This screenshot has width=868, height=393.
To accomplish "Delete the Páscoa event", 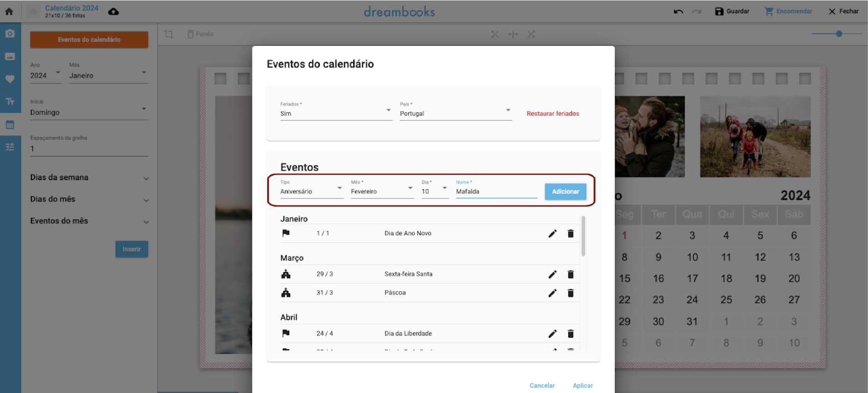I will pos(571,293).
